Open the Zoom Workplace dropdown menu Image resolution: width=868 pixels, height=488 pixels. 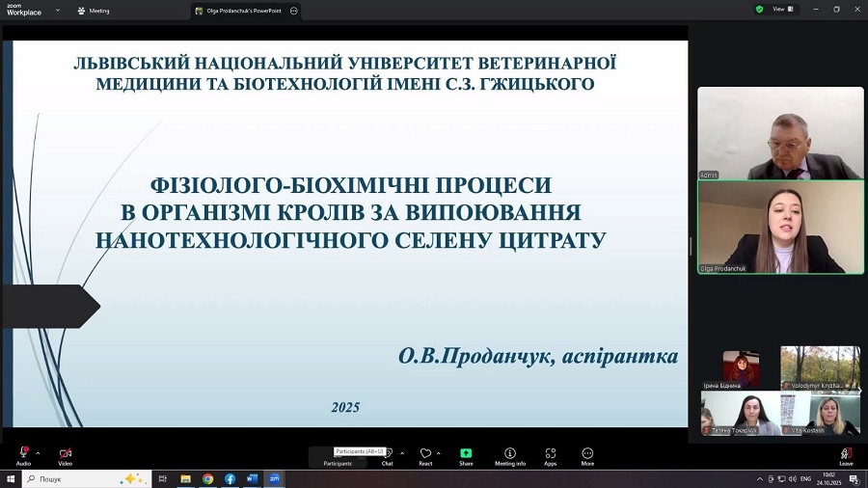coord(57,11)
